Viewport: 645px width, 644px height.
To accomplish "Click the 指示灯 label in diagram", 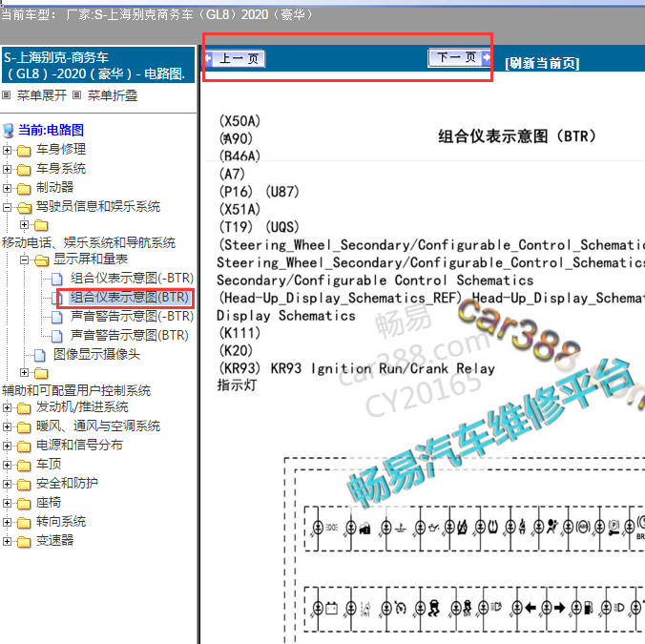I will click(237, 385).
